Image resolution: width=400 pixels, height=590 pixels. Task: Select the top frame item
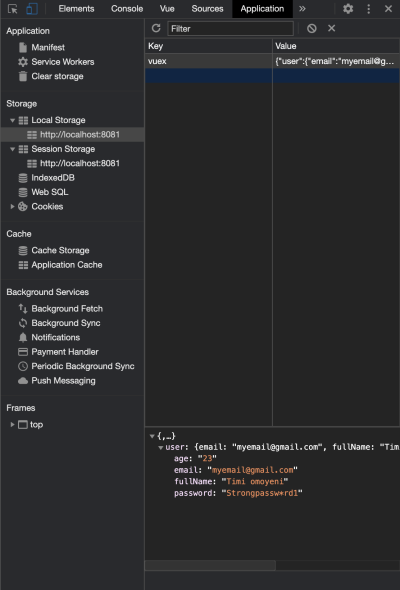(x=36, y=424)
